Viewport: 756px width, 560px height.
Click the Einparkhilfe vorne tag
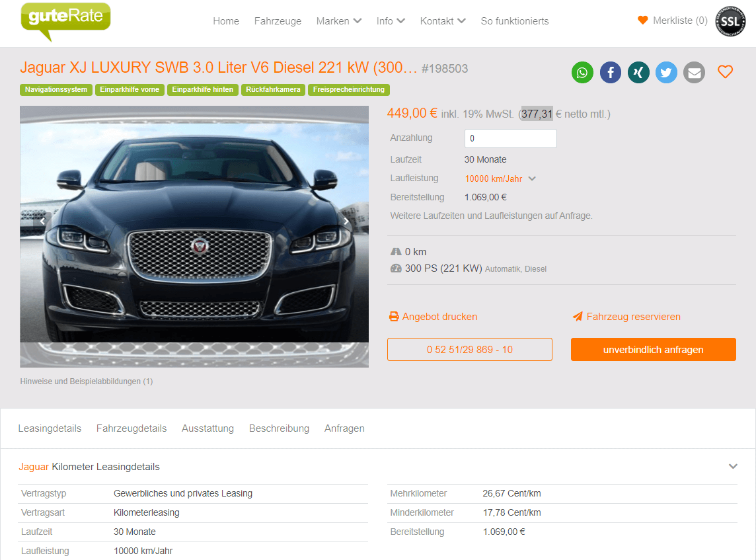tap(130, 90)
